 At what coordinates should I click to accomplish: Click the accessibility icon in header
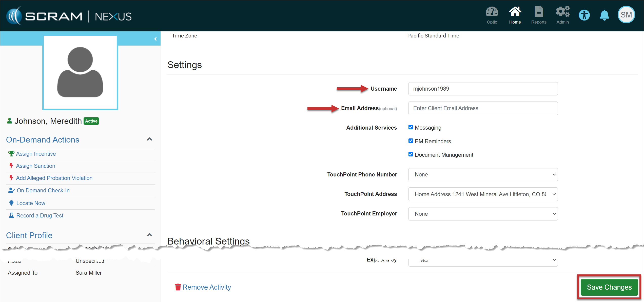(584, 15)
